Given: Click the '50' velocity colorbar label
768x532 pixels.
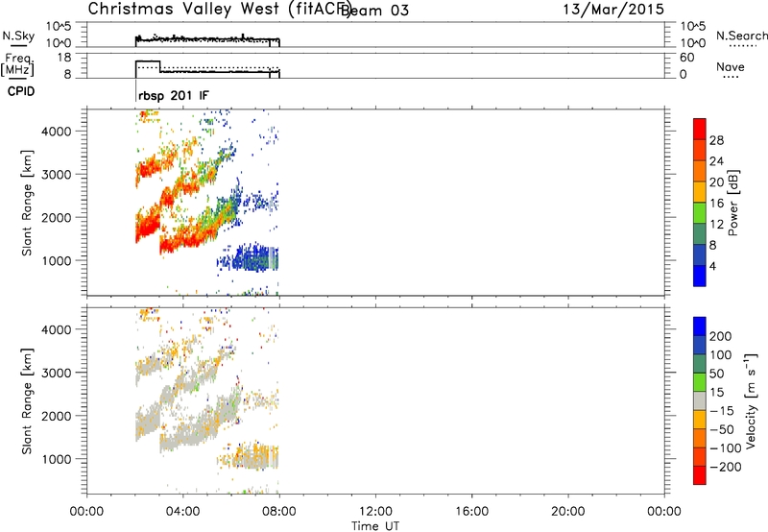Looking at the screenshot, I should click(x=716, y=374).
